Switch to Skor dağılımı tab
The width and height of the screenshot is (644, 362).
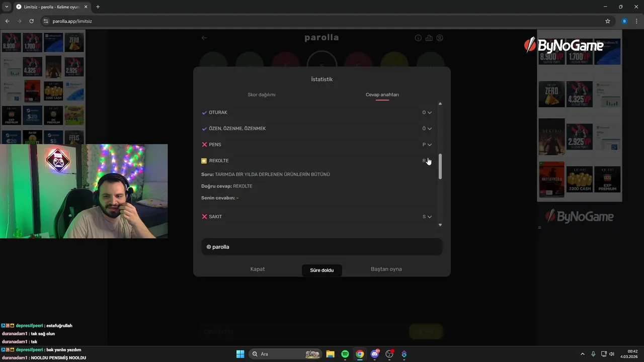click(x=261, y=95)
